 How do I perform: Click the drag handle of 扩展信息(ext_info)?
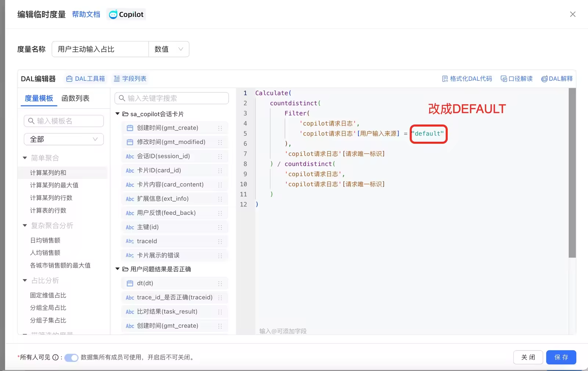[220, 199]
